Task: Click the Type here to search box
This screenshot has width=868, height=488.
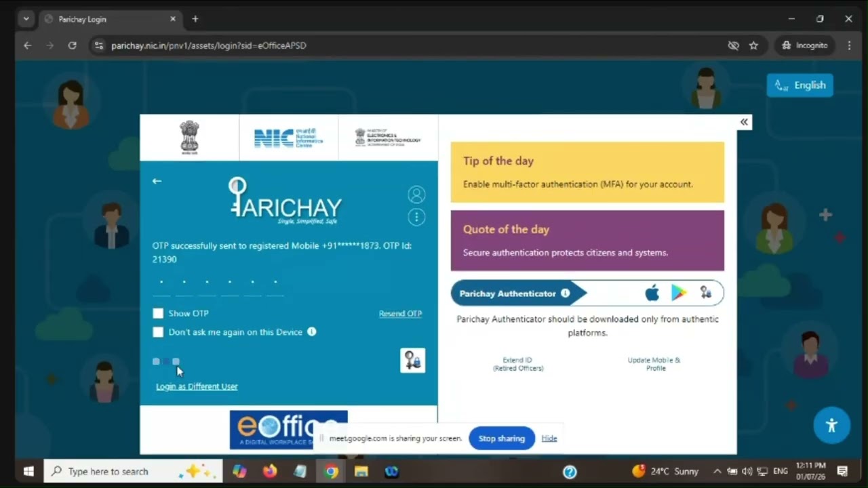Action: [x=133, y=471]
